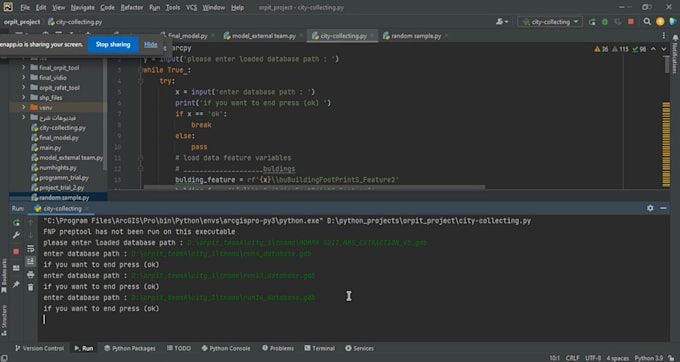Click Stop sharing button

click(x=113, y=45)
